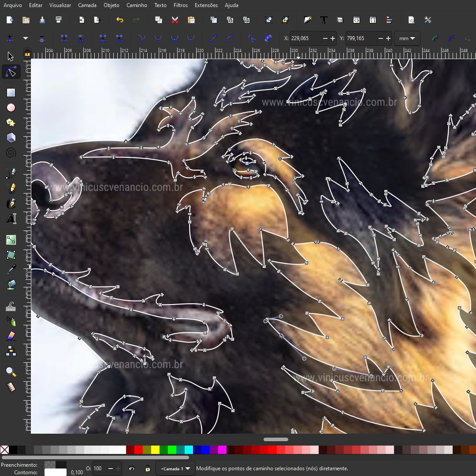Click the Cut scissors icon
Screen dimensions: 476x476
point(175,20)
